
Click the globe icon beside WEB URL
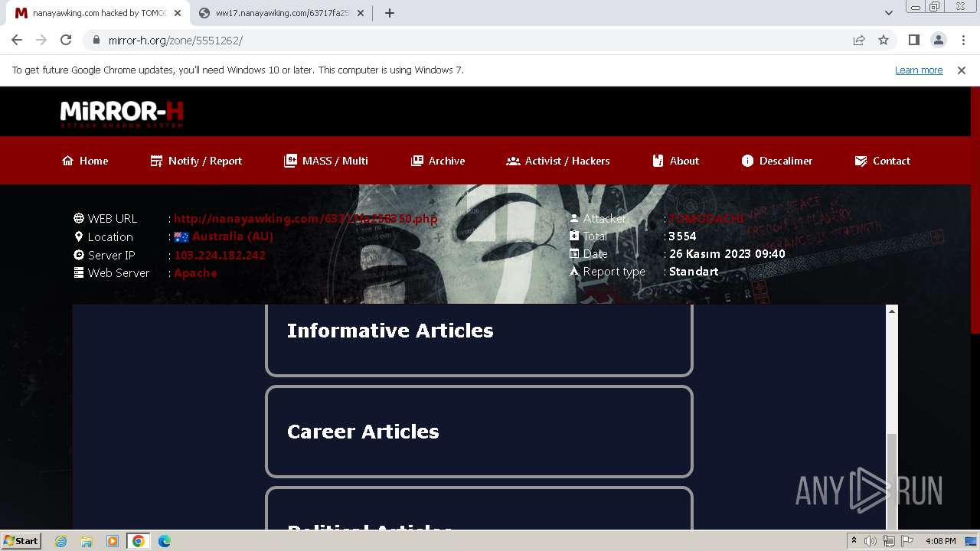coord(79,218)
